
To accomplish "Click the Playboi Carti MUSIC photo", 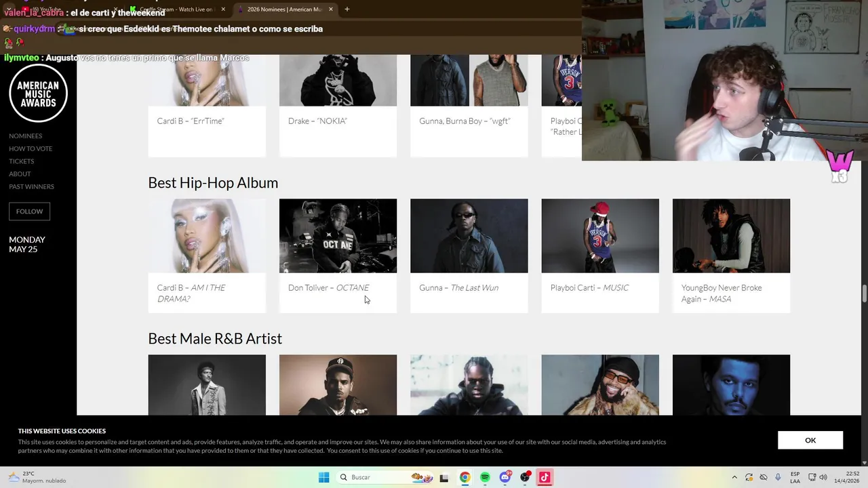I will 600,236.
